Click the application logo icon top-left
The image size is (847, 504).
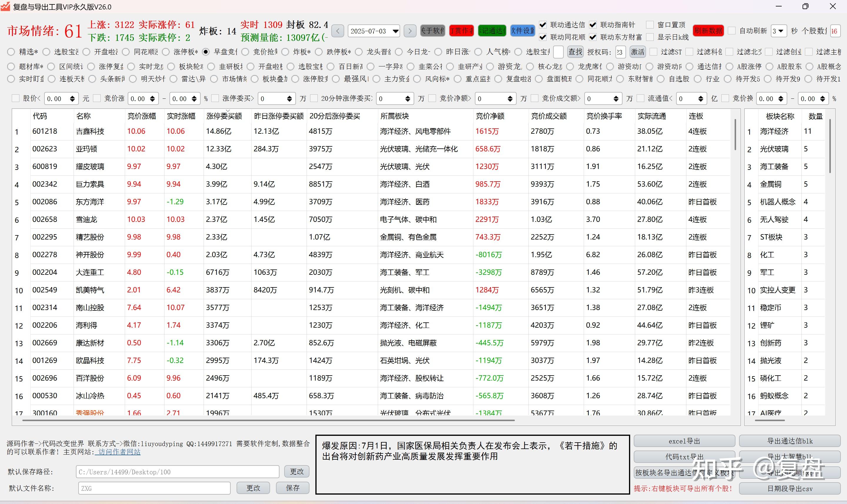pos(5,6)
